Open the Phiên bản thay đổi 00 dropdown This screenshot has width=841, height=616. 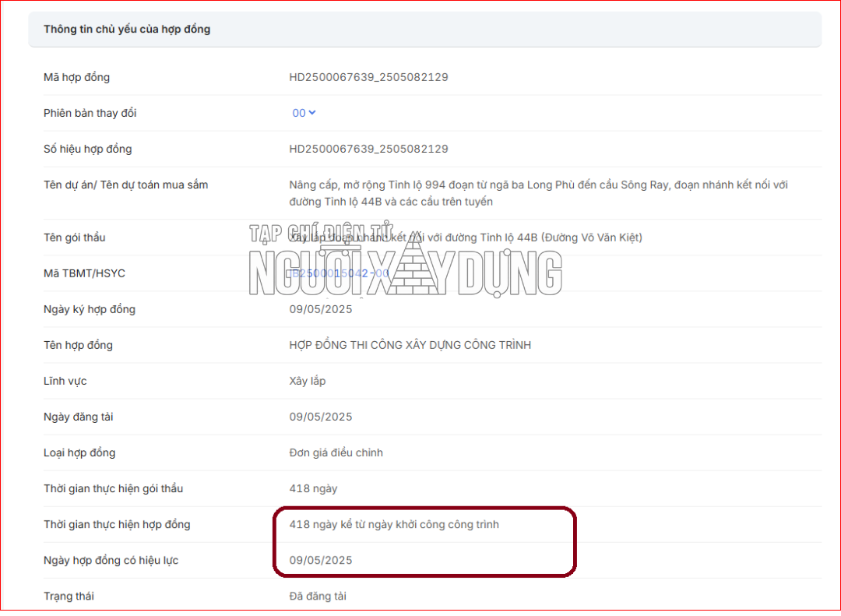tap(304, 113)
